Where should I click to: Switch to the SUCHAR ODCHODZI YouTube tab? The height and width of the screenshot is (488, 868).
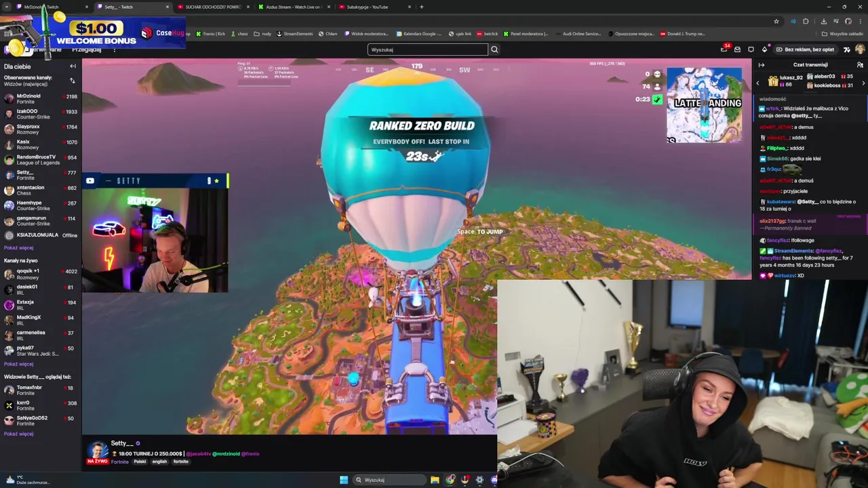[x=213, y=7]
